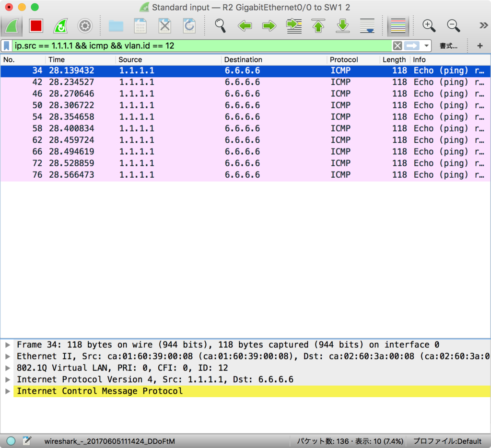The image size is (491, 448).
Task: Zoom in the packet text
Action: tap(429, 26)
